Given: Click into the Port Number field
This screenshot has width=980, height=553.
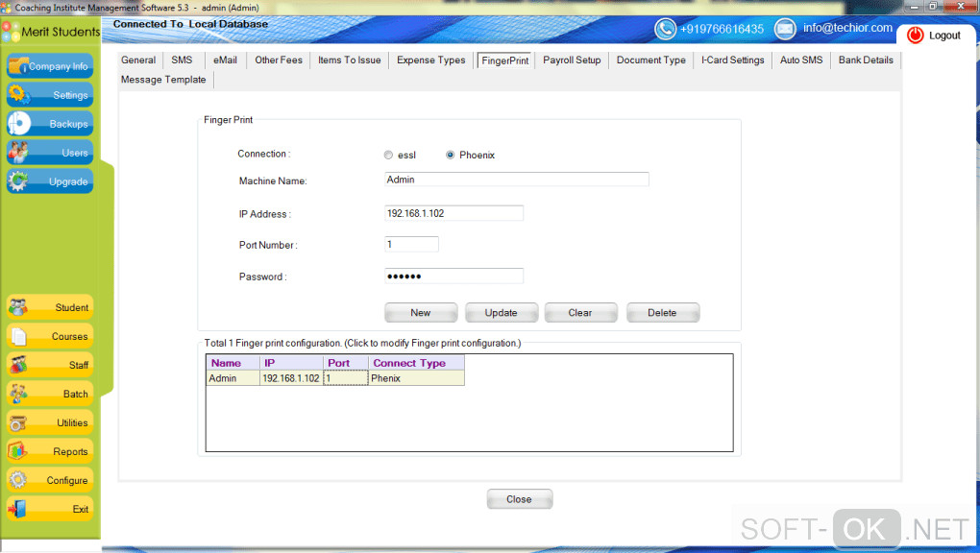Looking at the screenshot, I should [x=411, y=244].
